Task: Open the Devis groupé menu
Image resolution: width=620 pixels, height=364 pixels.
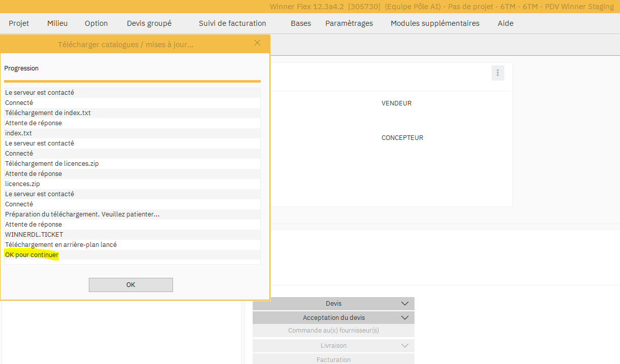Action: (149, 23)
